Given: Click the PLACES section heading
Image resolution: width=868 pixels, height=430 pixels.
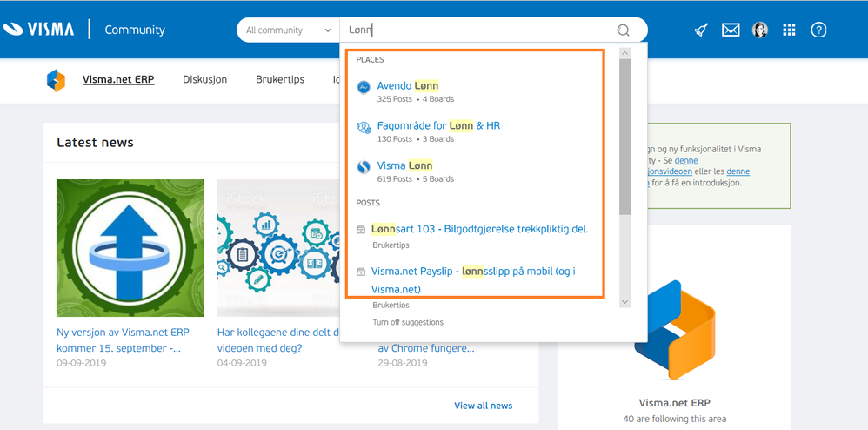Looking at the screenshot, I should coord(370,59).
